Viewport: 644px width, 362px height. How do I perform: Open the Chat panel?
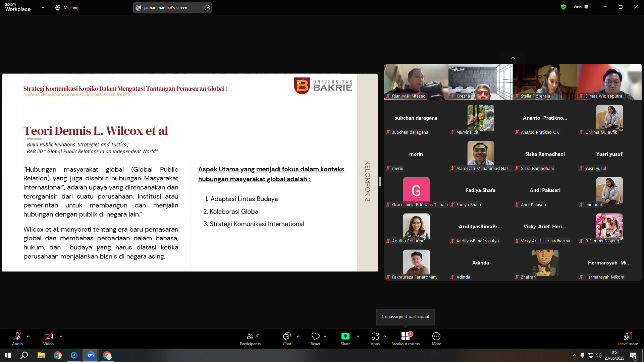287,339
